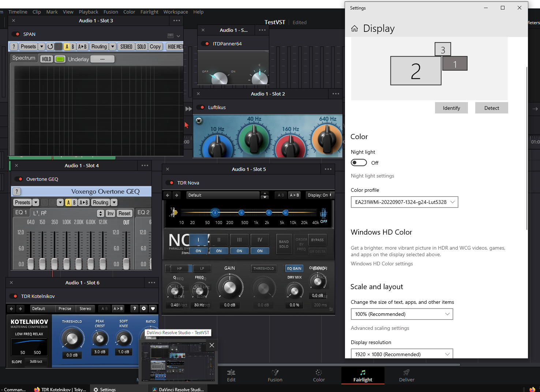Open SPAN Presets dropdown arrow
The image size is (540, 392).
tap(42, 46)
